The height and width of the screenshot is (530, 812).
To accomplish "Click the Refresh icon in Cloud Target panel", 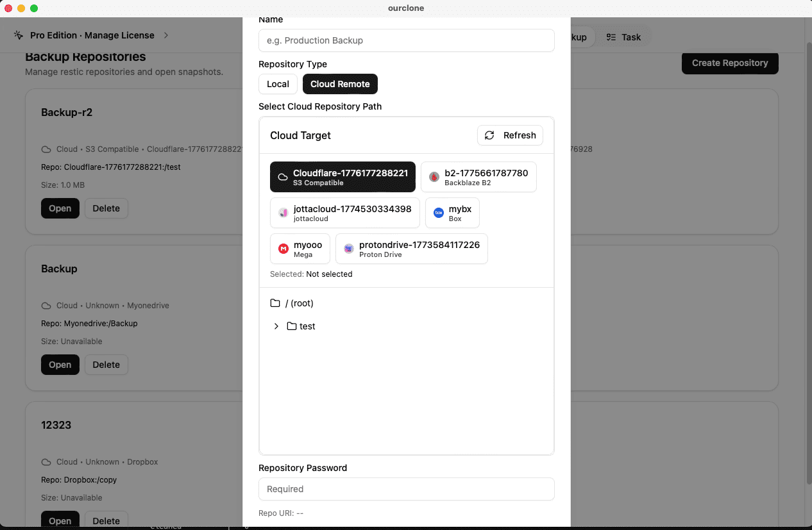I will [x=489, y=135].
